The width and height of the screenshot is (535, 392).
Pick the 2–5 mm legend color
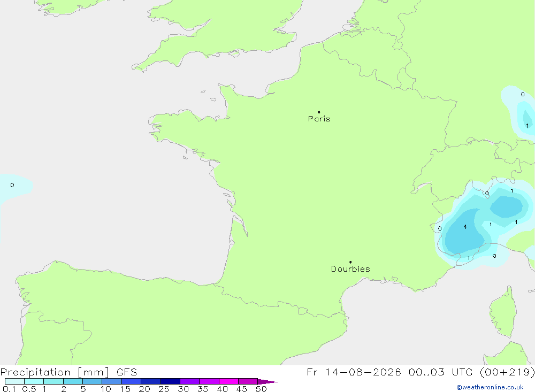click(x=73, y=381)
